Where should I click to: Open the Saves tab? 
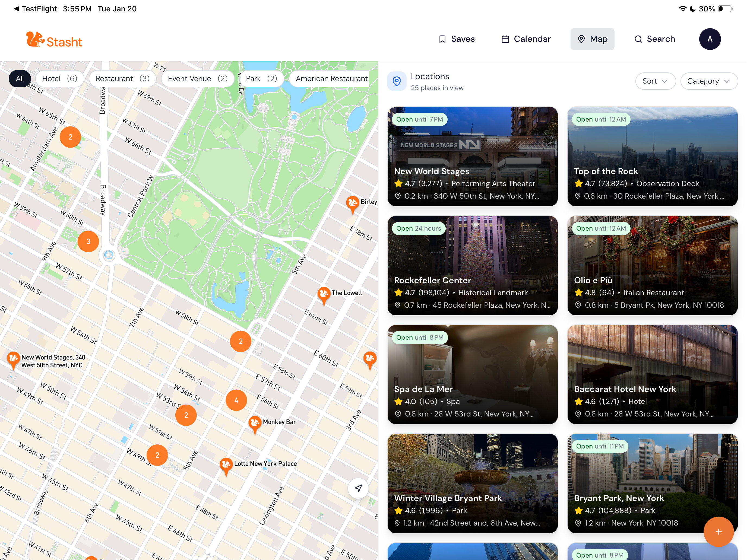tap(456, 39)
